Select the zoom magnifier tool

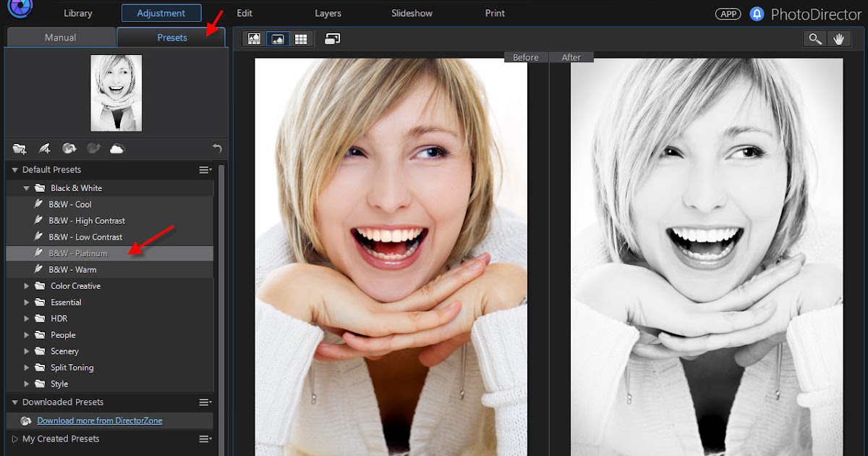pyautogui.click(x=814, y=38)
